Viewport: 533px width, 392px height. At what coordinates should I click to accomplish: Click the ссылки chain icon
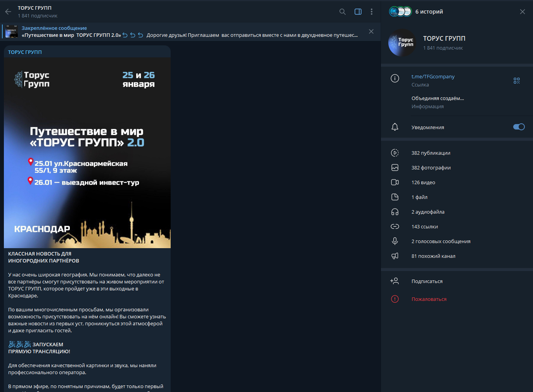point(395,226)
